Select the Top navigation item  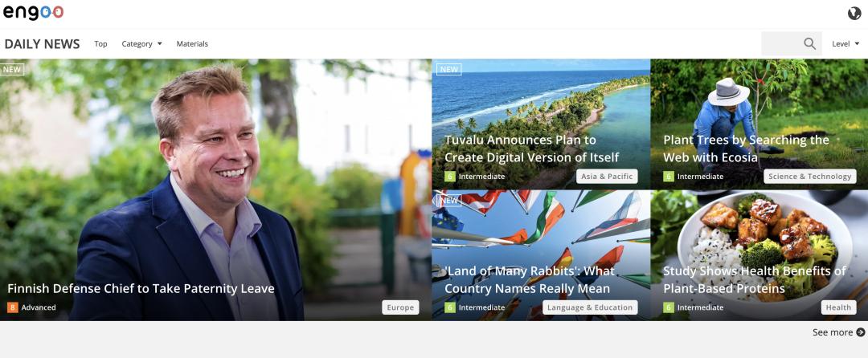[x=100, y=43]
